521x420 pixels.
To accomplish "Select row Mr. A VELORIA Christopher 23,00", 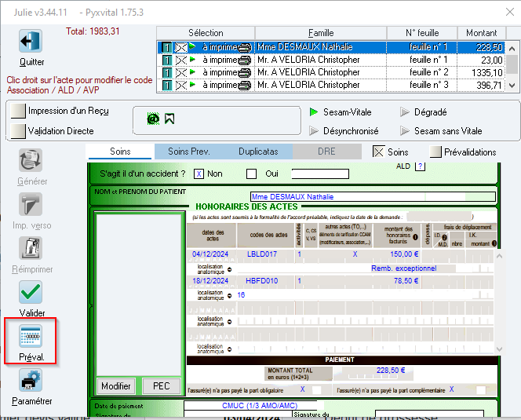I will [x=331, y=60].
